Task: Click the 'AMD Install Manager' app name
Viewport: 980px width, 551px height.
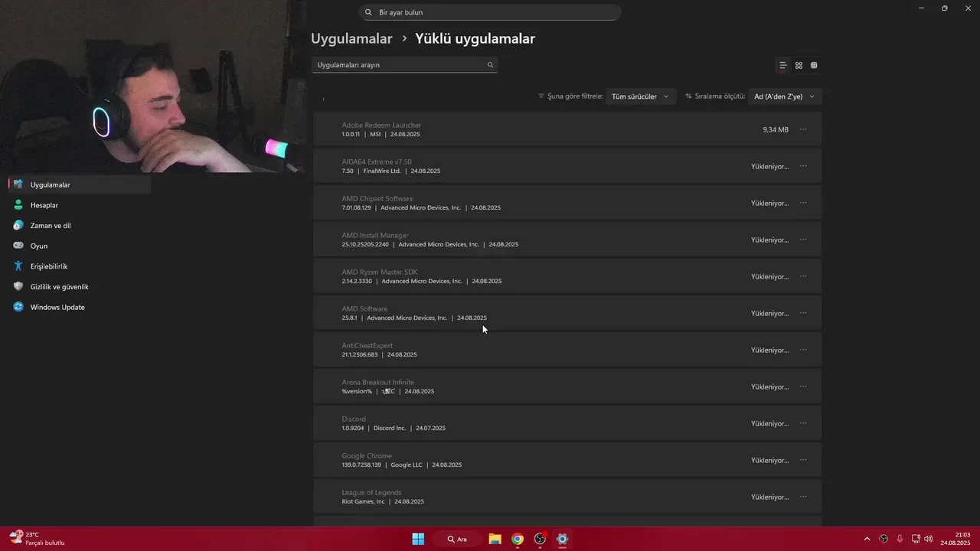Action: tap(375, 235)
